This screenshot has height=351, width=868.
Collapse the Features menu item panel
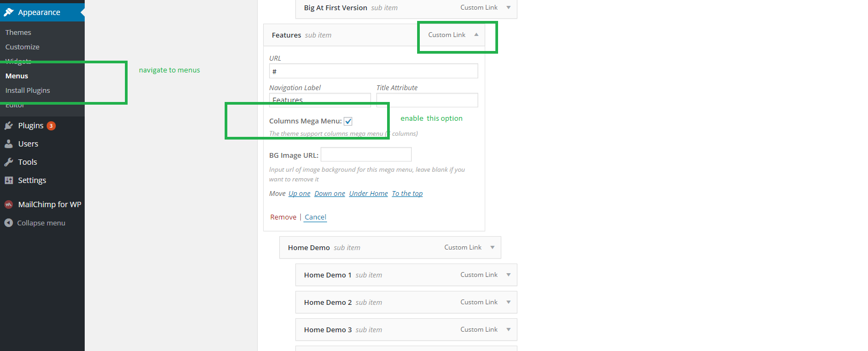[x=476, y=35]
